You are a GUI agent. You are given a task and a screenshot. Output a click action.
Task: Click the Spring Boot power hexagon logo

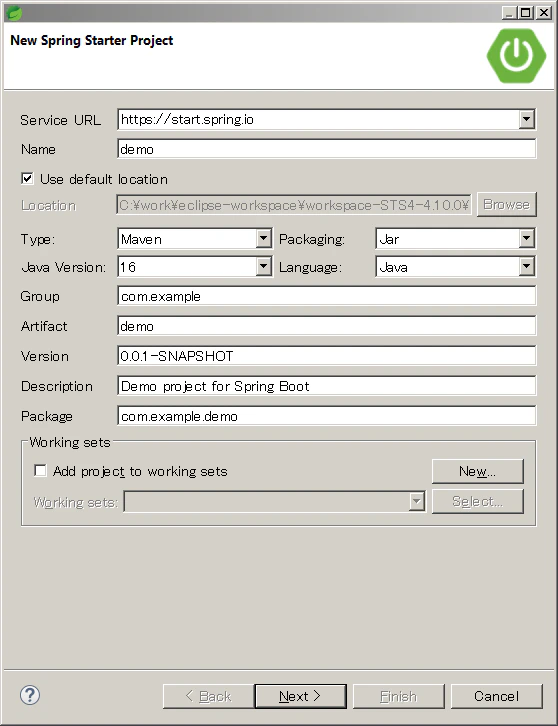click(516, 56)
